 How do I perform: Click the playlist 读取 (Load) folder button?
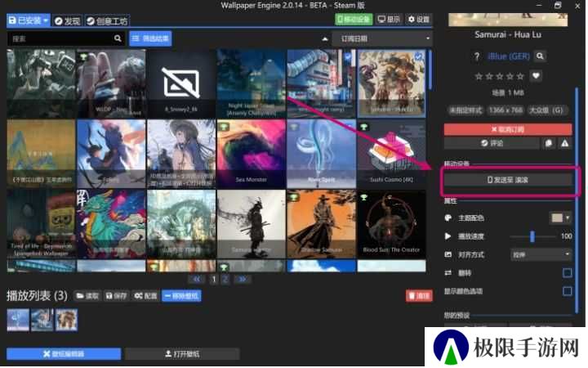coord(87,296)
